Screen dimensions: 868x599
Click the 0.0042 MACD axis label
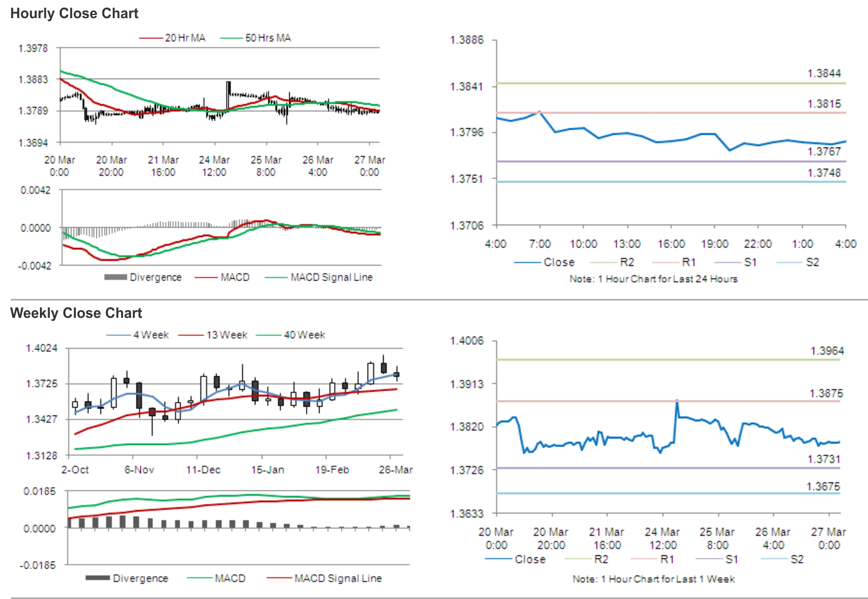tap(36, 190)
